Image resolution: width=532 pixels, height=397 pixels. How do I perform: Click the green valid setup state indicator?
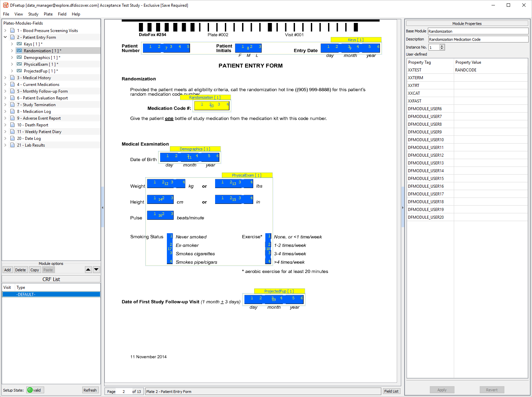coord(30,390)
